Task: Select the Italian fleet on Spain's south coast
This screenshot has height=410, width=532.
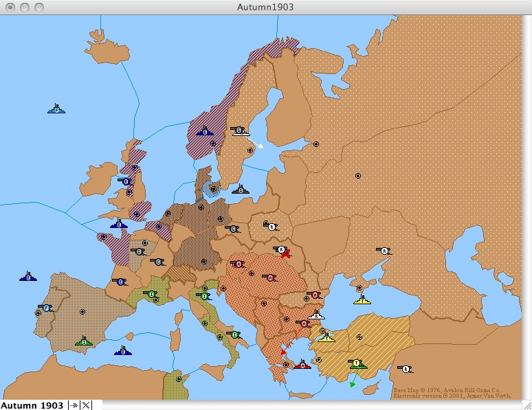Action: pyautogui.click(x=84, y=341)
